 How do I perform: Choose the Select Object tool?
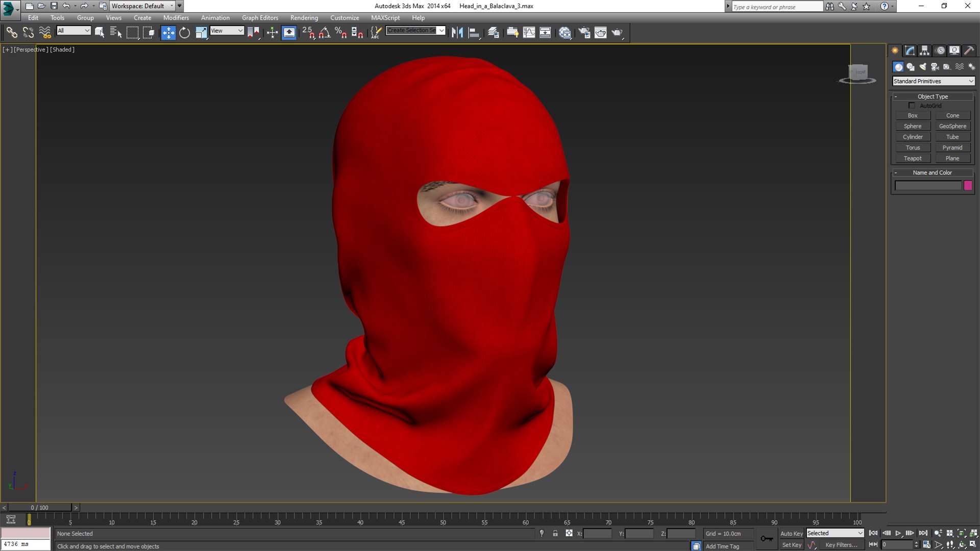[x=100, y=33]
